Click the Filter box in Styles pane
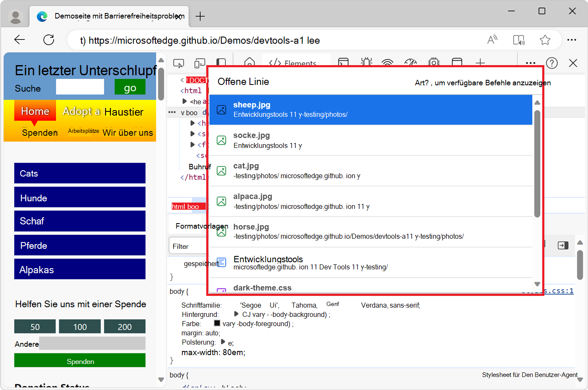The height and width of the screenshot is (390, 588). 188,246
